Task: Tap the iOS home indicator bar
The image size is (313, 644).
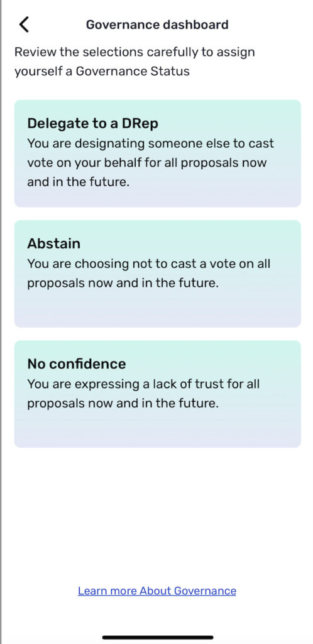Action: click(x=158, y=638)
